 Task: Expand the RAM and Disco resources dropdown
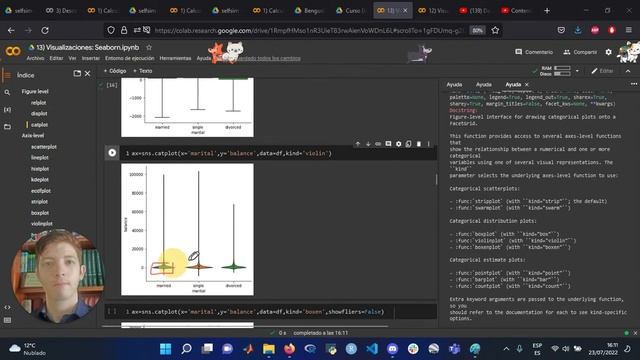point(577,71)
